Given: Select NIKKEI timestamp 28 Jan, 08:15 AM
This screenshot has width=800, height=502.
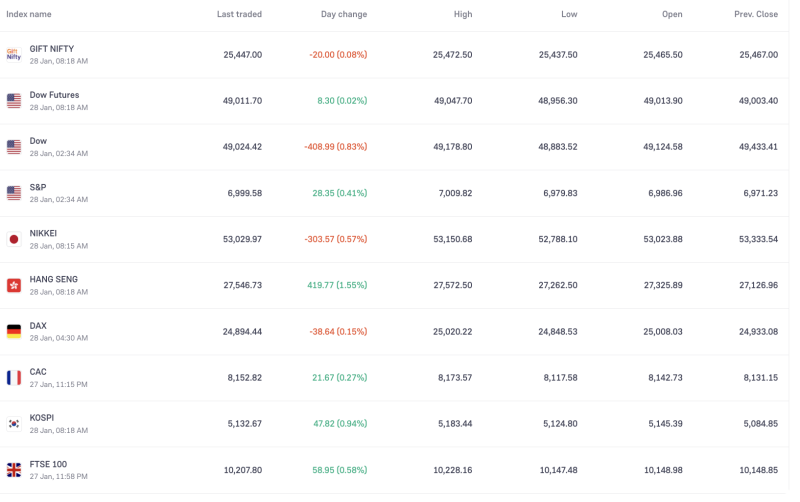Looking at the screenshot, I should (x=59, y=246).
